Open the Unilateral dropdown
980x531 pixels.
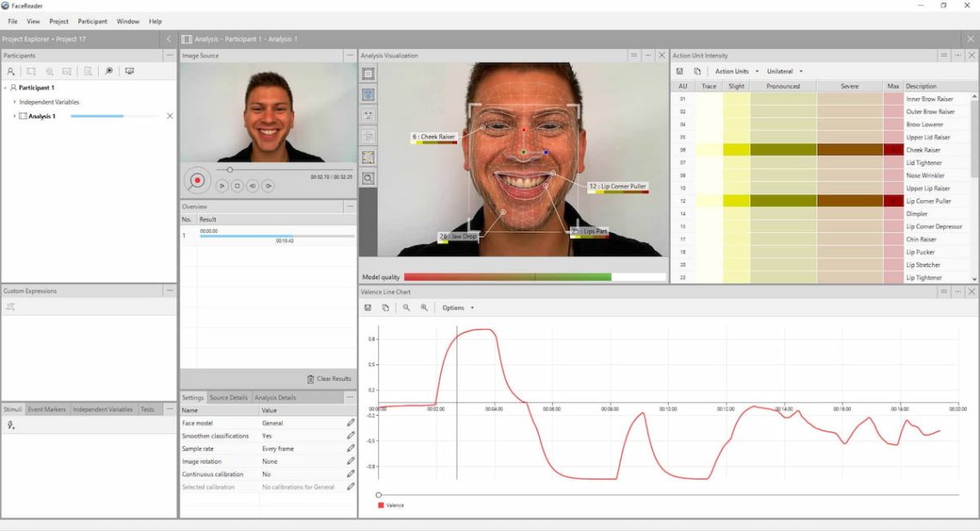coord(784,71)
